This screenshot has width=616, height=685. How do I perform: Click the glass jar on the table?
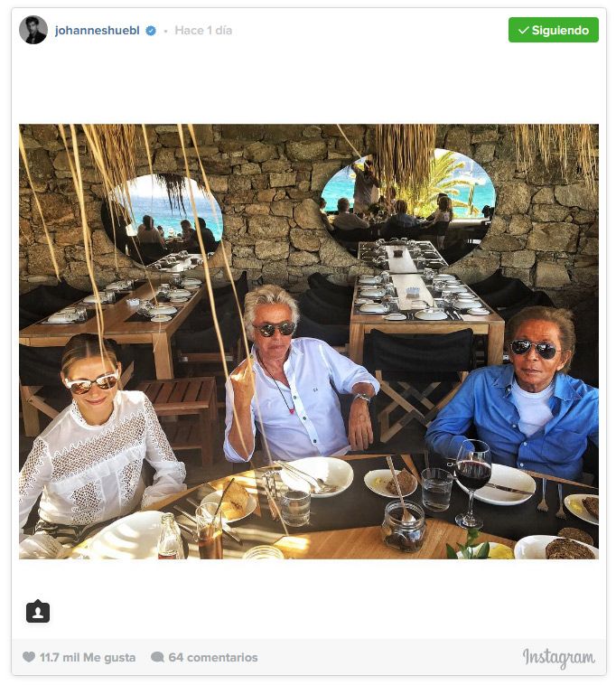click(x=403, y=527)
